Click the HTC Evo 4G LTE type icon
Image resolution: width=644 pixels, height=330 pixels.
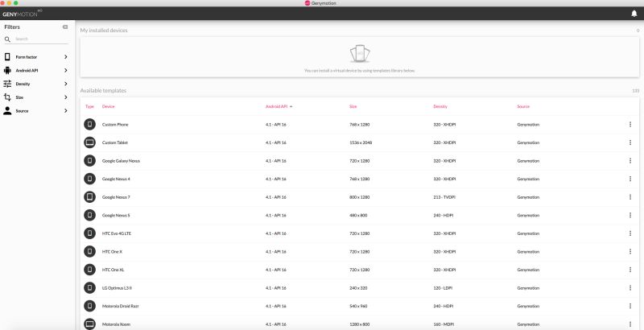89,233
